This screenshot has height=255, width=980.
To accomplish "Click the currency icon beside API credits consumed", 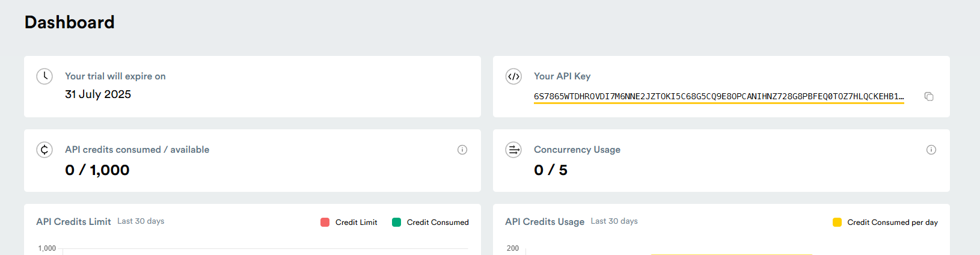I will click(44, 150).
